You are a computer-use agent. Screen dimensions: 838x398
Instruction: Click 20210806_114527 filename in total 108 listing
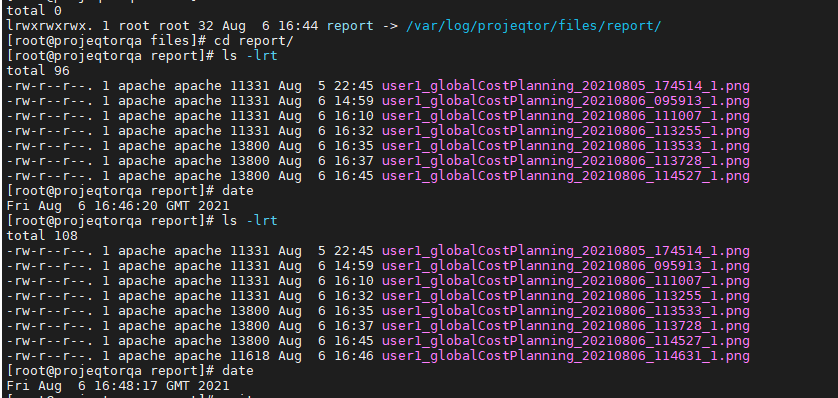click(x=565, y=340)
